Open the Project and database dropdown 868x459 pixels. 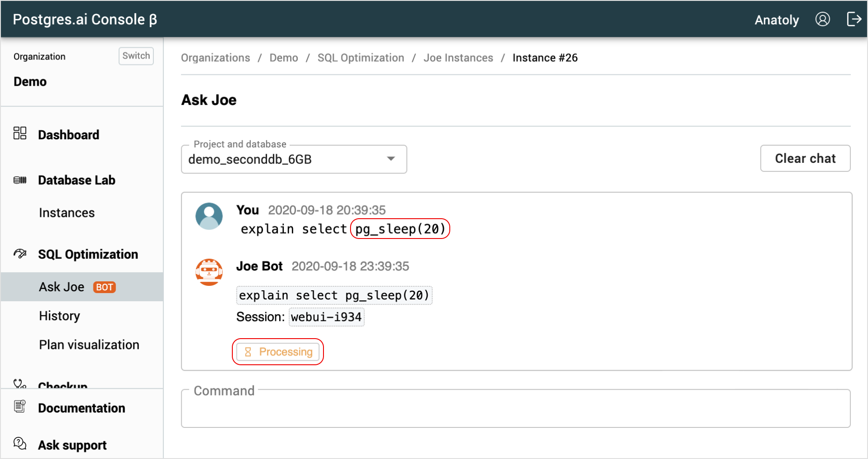pyautogui.click(x=294, y=159)
